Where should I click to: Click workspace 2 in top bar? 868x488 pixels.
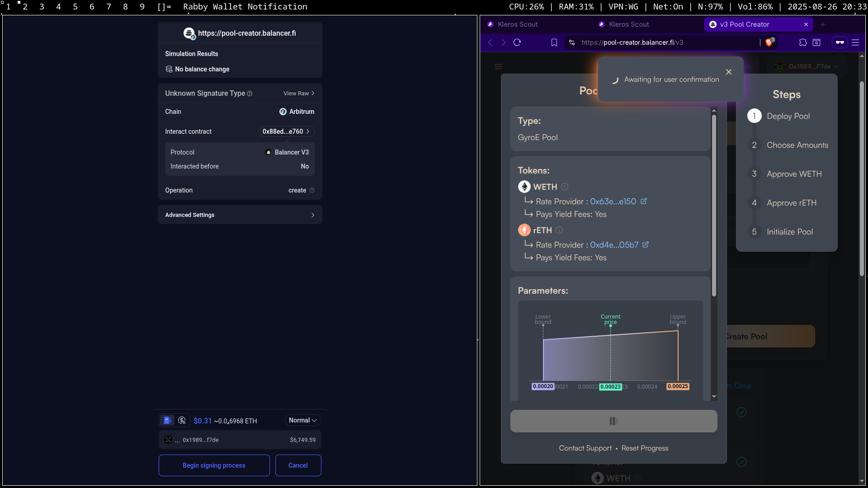pos(25,7)
